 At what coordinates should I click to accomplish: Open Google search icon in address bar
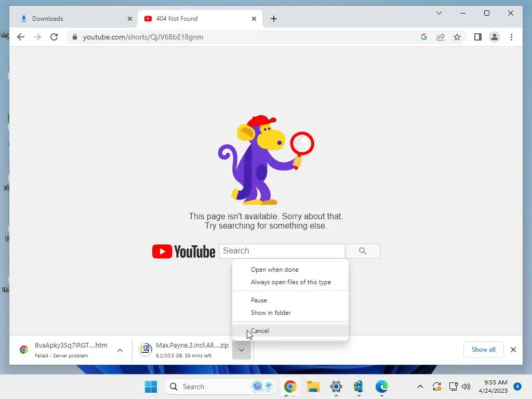pos(424,37)
